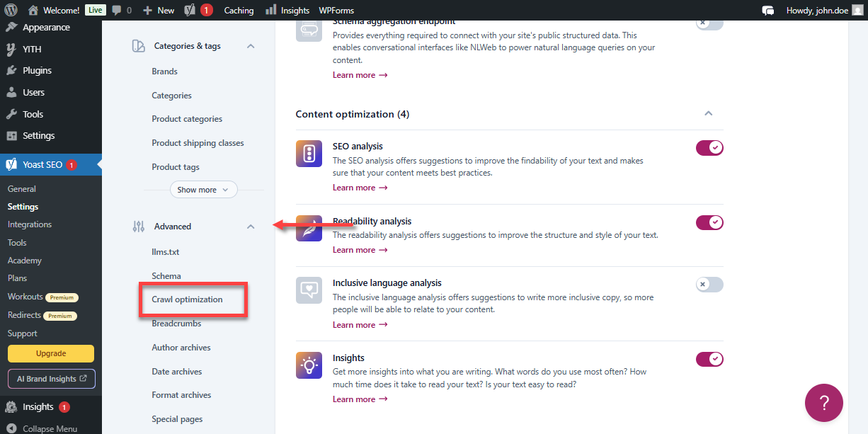868x434 pixels.
Task: Click the Categories & tags section icon
Action: point(139,45)
